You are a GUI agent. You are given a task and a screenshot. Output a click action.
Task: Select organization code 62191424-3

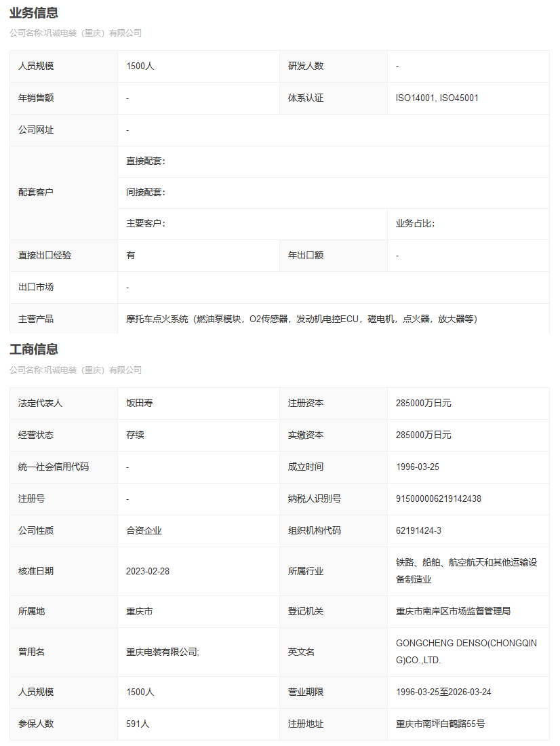point(418,531)
